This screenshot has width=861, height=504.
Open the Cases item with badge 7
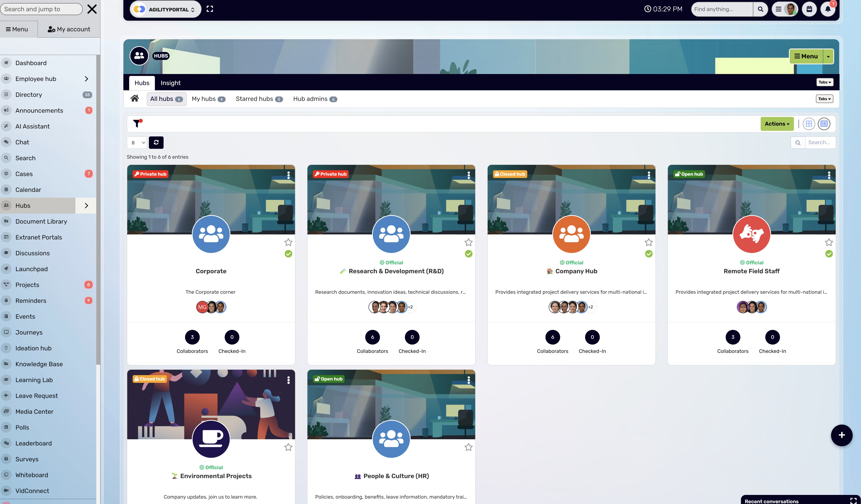(48, 174)
